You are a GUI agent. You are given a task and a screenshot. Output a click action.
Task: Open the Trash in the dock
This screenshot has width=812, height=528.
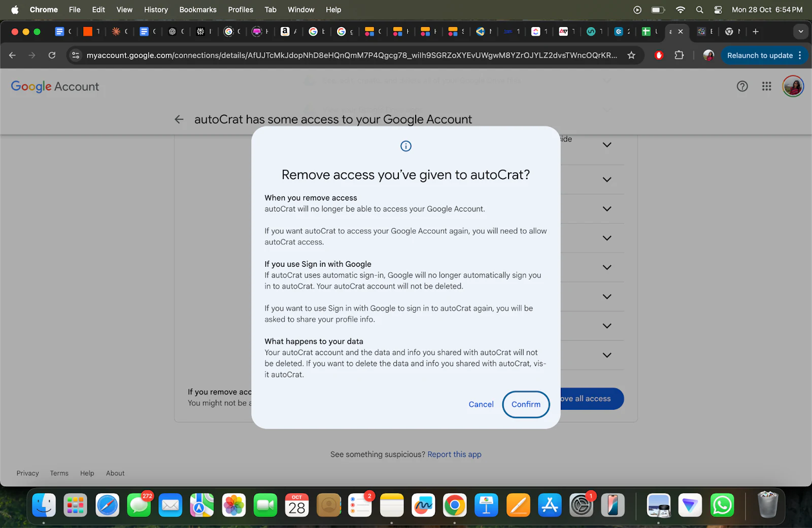[x=767, y=505]
